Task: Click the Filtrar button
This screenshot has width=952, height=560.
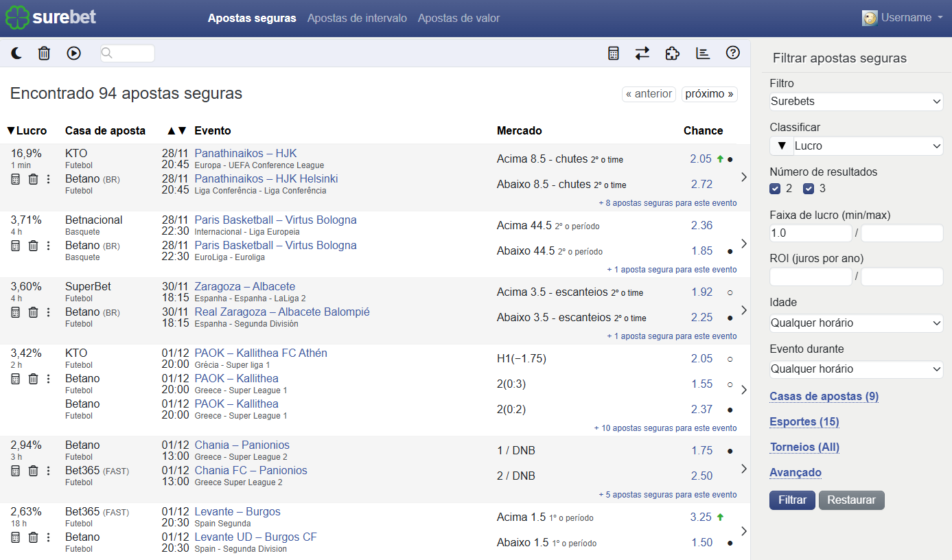Action: click(x=792, y=500)
